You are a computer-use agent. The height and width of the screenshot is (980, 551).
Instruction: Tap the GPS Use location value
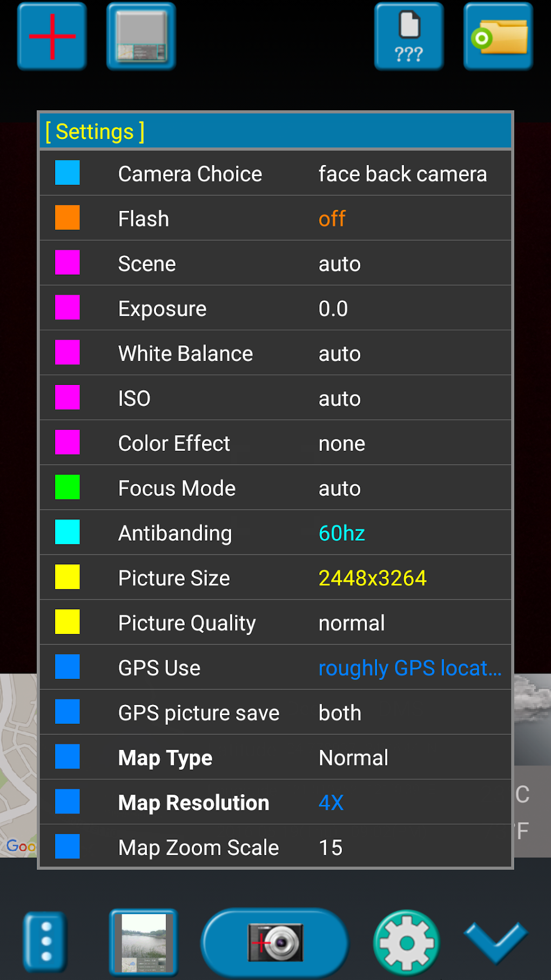point(409,668)
